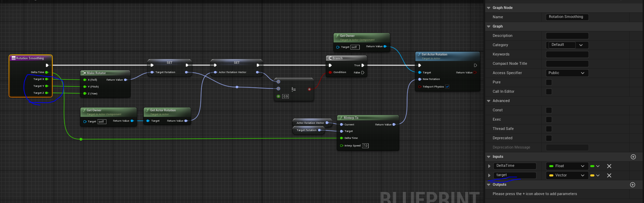Add a new input parameter plus icon
644x203 pixels.
633,157
